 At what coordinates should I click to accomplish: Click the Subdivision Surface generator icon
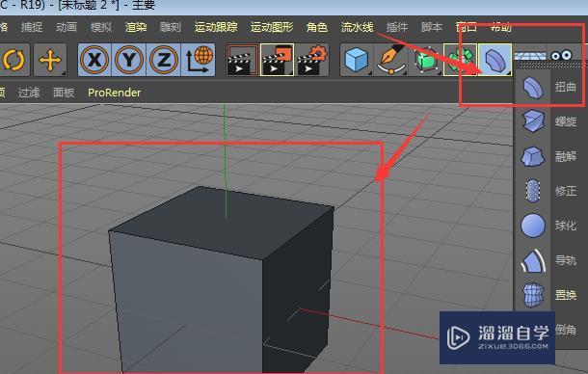coord(426,60)
